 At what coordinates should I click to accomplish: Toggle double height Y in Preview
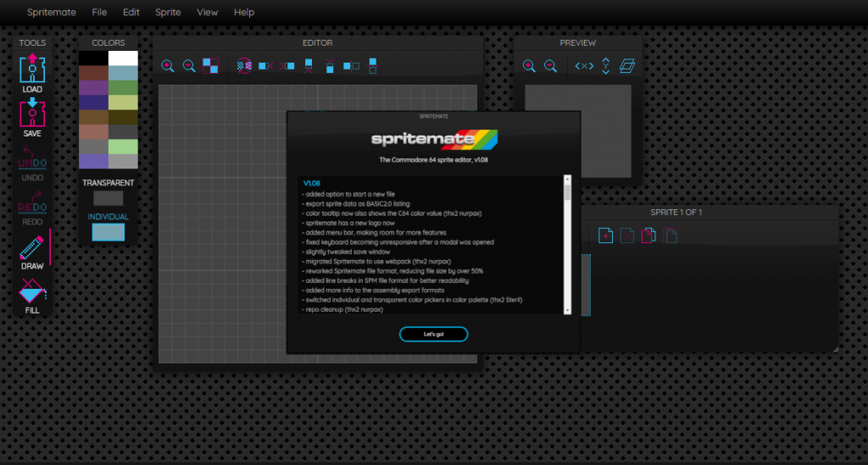[605, 66]
